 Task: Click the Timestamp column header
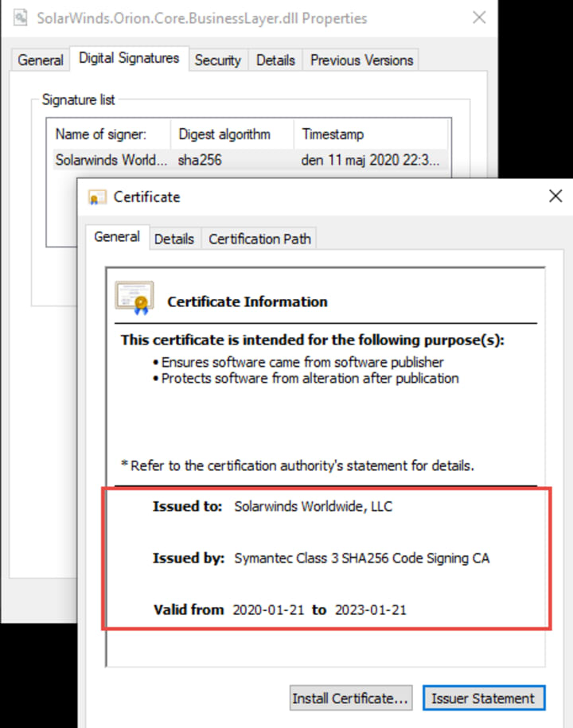(371, 134)
